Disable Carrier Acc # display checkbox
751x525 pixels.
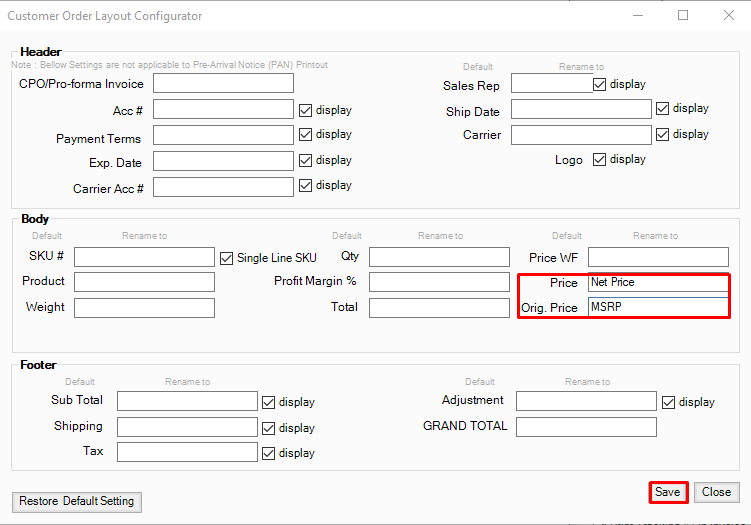[x=306, y=185]
